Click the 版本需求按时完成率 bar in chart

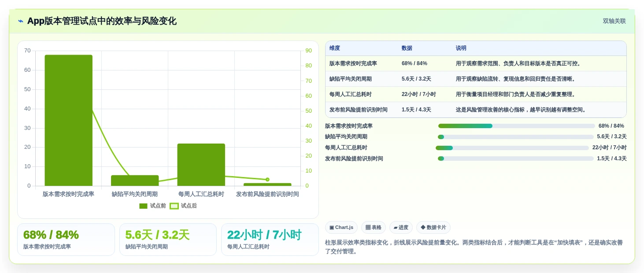(69, 120)
